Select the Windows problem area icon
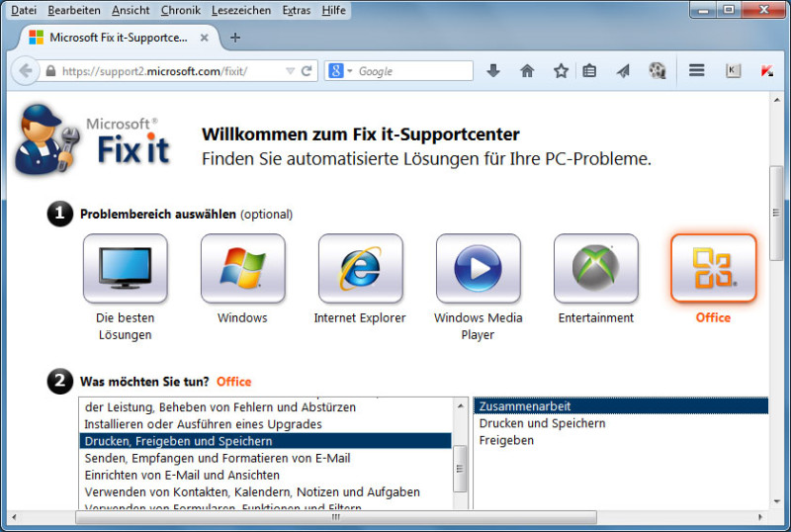 242,268
